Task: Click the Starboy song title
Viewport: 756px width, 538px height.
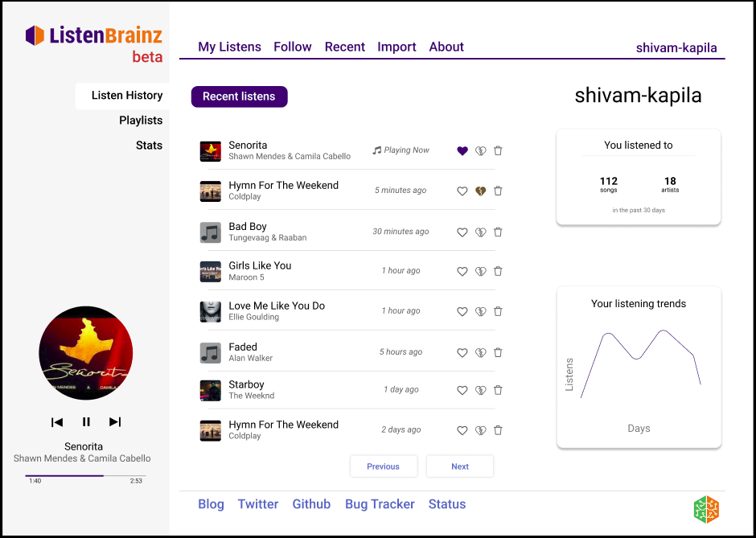Action: 246,384
